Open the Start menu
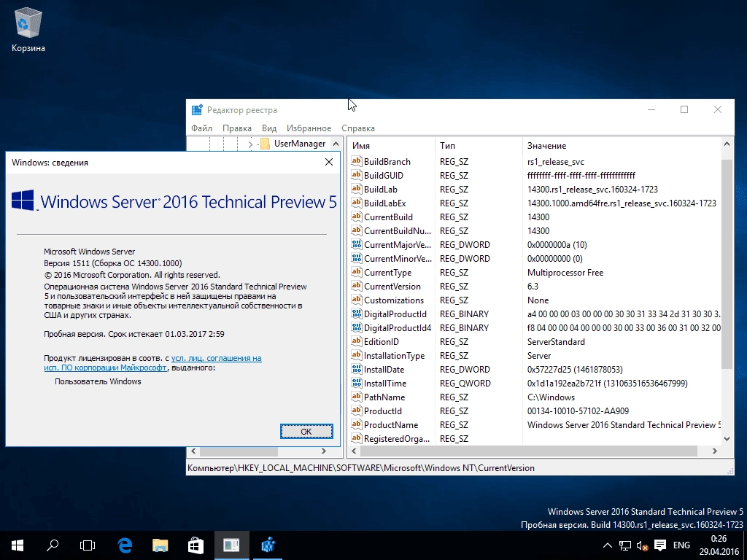Viewport: 747px width, 560px height. tap(18, 545)
